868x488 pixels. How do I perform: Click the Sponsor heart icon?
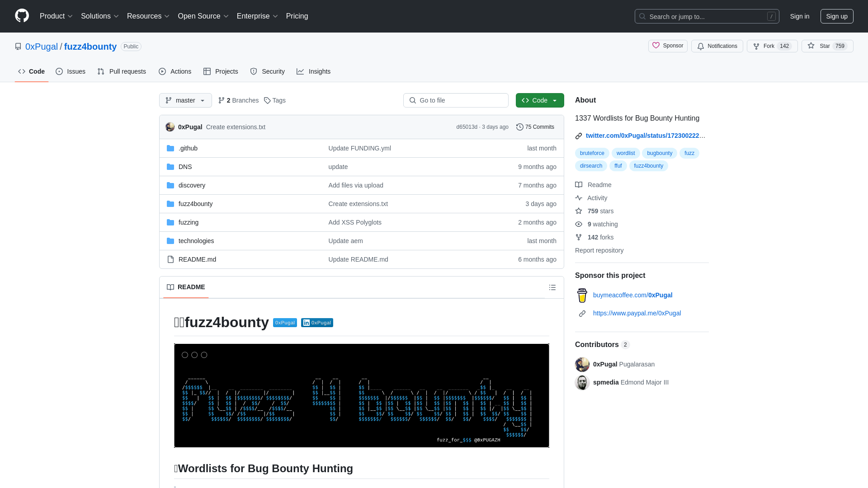[x=656, y=46]
